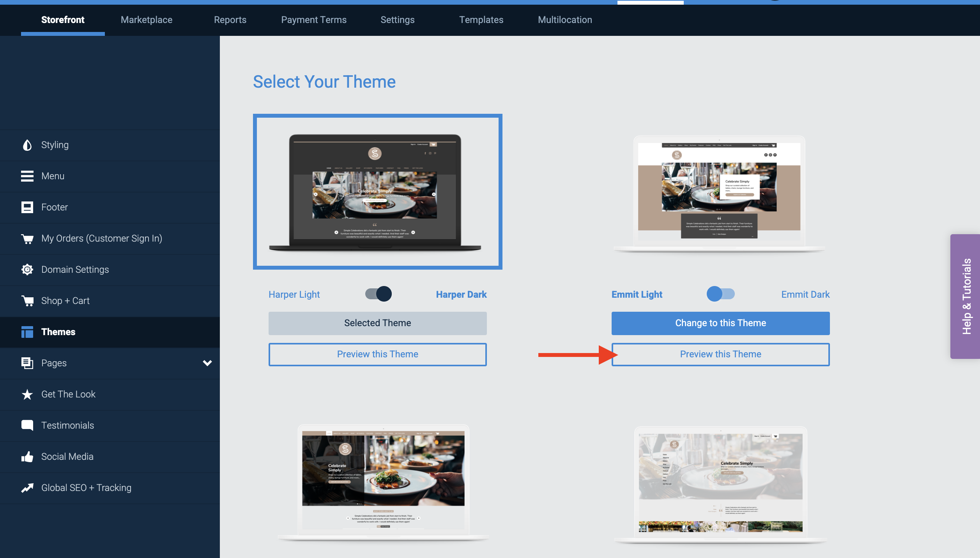Open the Storefront tab
The width and height of the screenshot is (980, 558).
(x=63, y=20)
